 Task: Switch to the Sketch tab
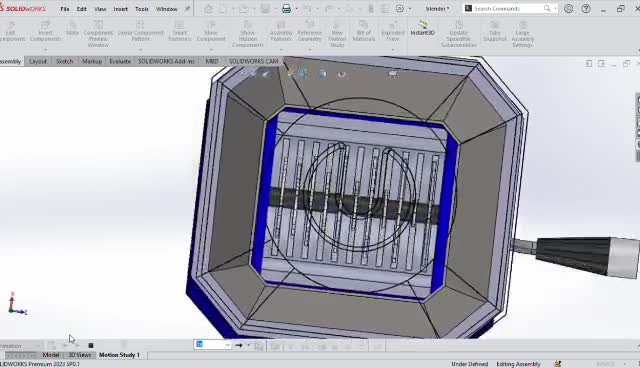tap(64, 61)
